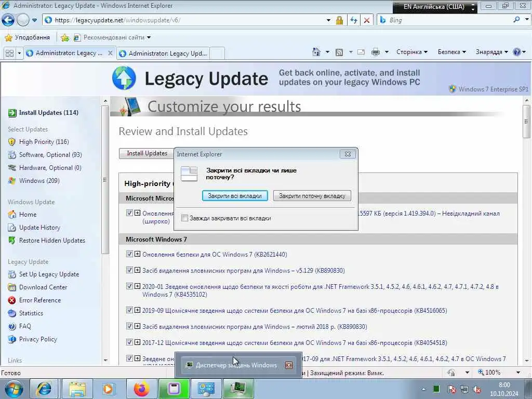Click the Set Up Legacy Update icon
This screenshot has width=532, height=399.
click(x=12, y=274)
